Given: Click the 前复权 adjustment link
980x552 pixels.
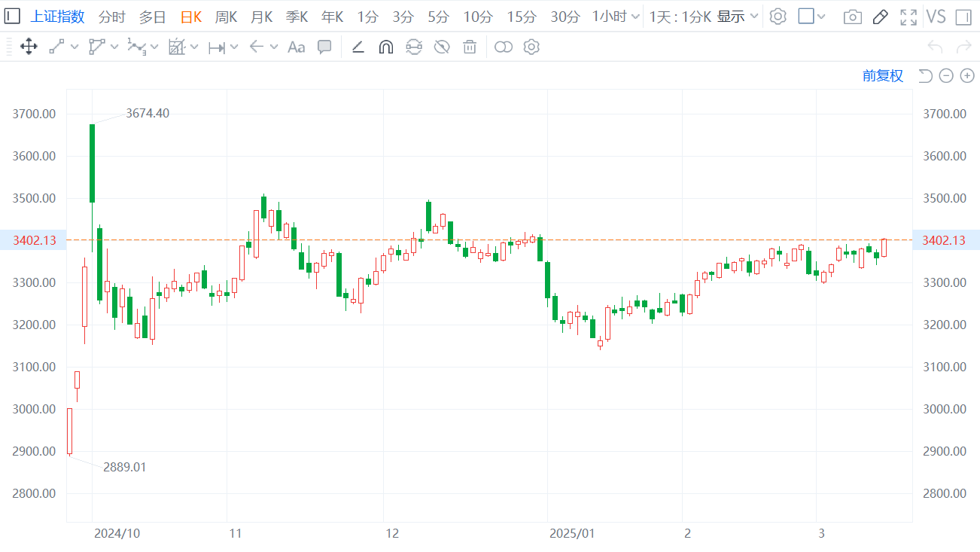Looking at the screenshot, I should click(x=883, y=75).
